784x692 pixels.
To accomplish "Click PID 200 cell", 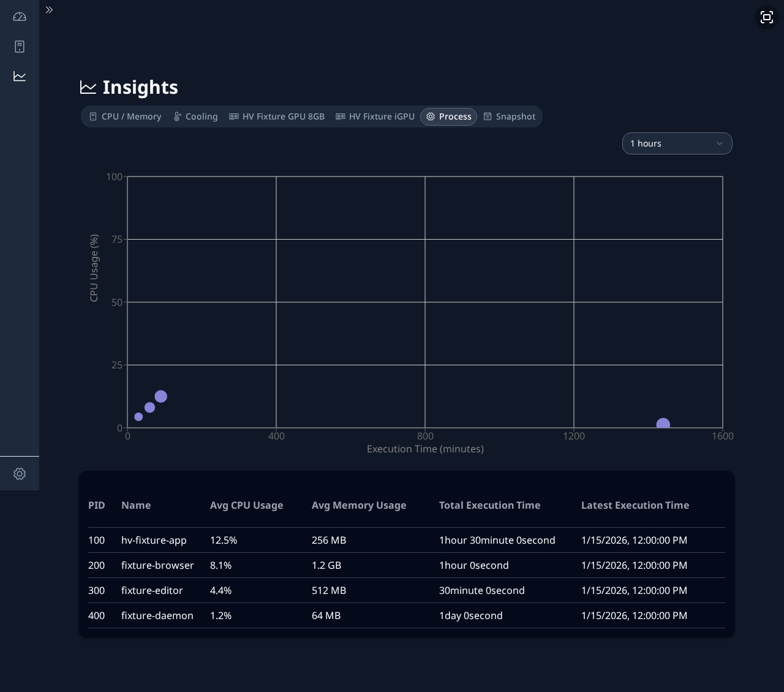I will (x=97, y=566).
